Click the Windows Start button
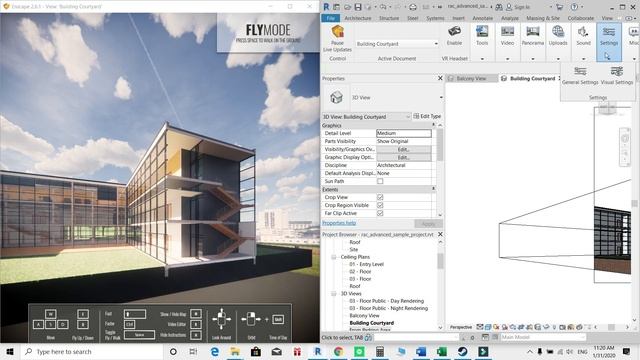Screen dimensions: 640x360 click(x=10, y=351)
